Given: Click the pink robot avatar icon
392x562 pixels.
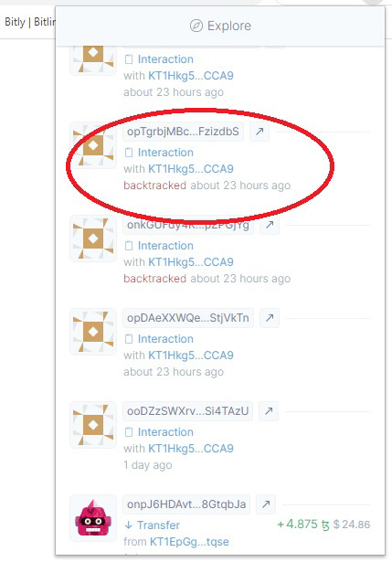Looking at the screenshot, I should pos(93,518).
